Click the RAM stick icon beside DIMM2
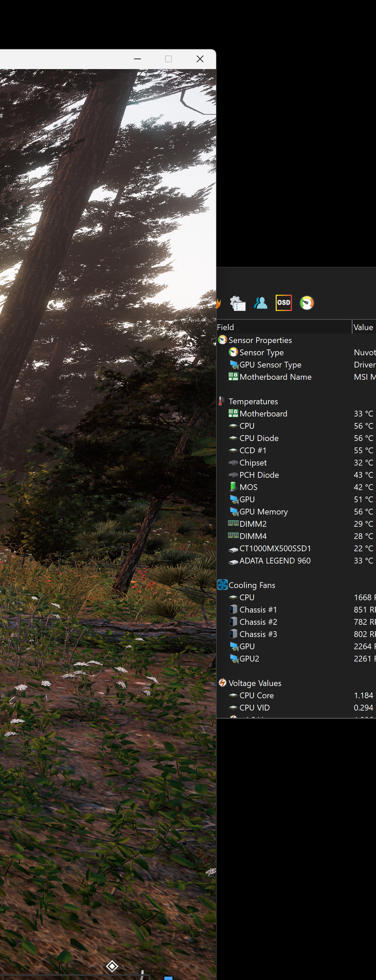The height and width of the screenshot is (980, 376). (x=233, y=523)
